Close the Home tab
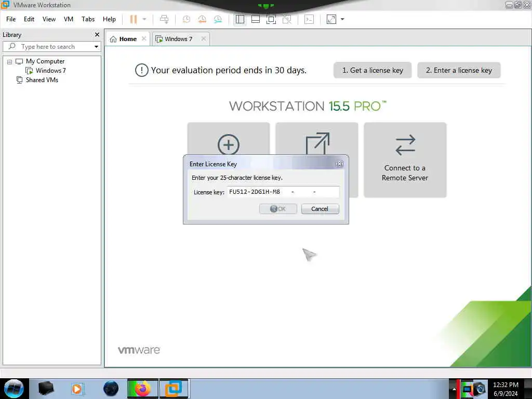Viewport: 532px width, 399px height. coord(144,38)
